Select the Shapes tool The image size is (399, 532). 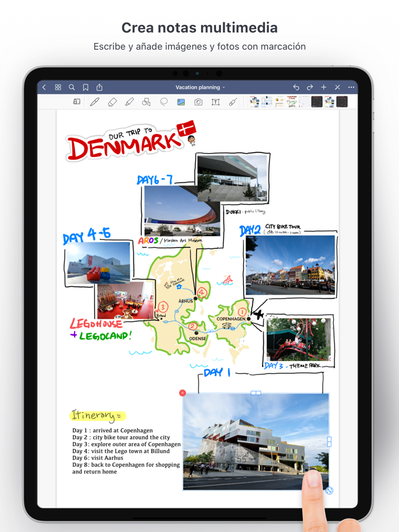point(146,102)
